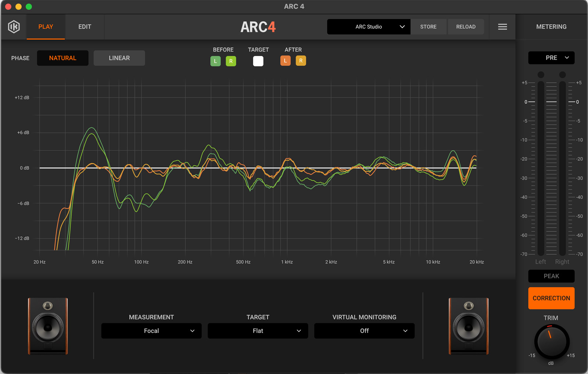
Task: Click the IK Multimedia logo icon
Action: point(14,27)
